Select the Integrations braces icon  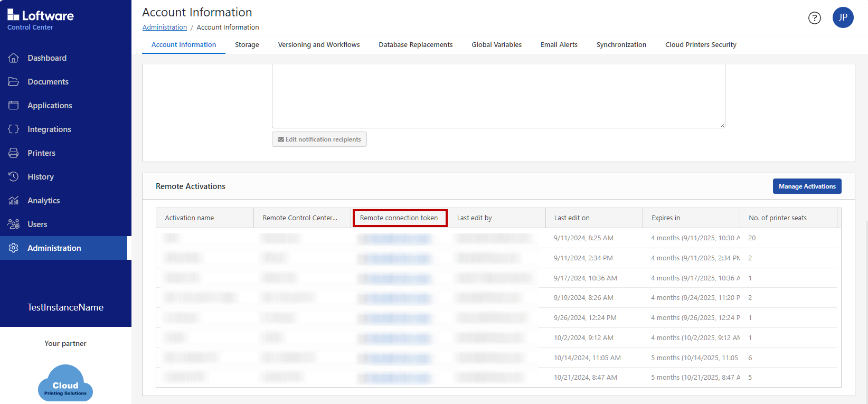(14, 129)
